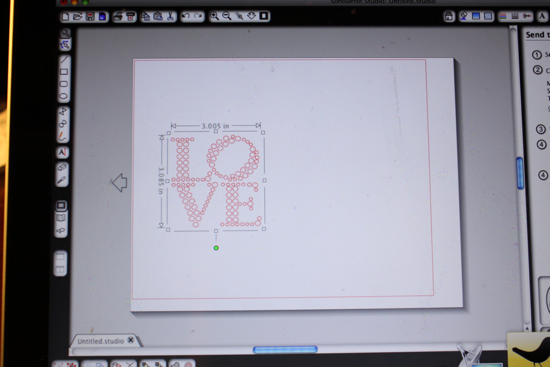
Task: Select the Edit Points tool
Action: (x=65, y=45)
